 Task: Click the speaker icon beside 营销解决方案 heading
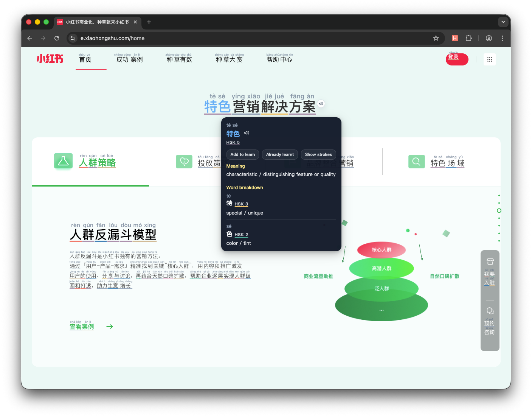[x=321, y=103]
